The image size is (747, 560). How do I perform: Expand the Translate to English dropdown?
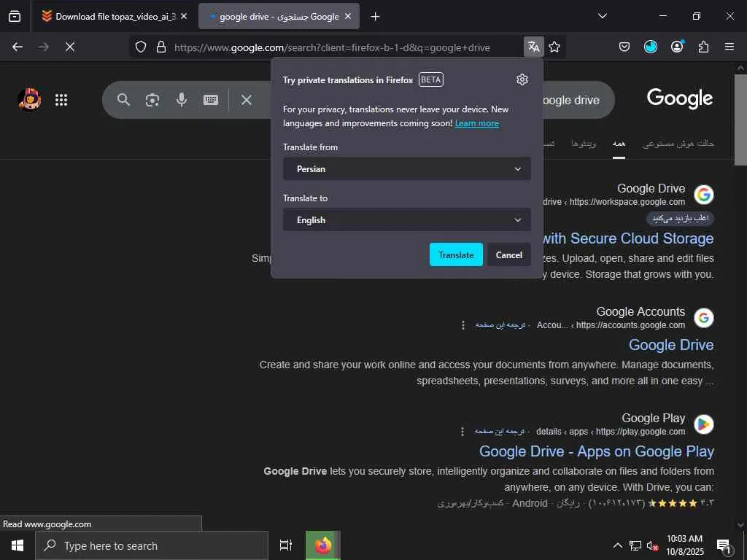[407, 219]
